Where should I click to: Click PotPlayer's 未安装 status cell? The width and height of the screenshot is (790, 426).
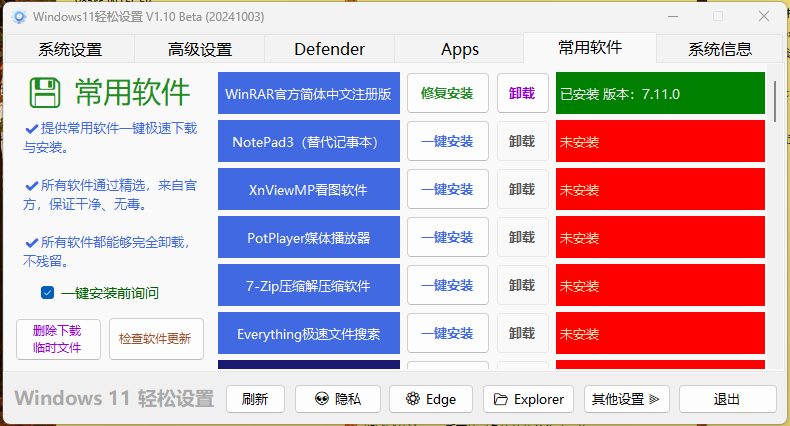click(x=660, y=237)
